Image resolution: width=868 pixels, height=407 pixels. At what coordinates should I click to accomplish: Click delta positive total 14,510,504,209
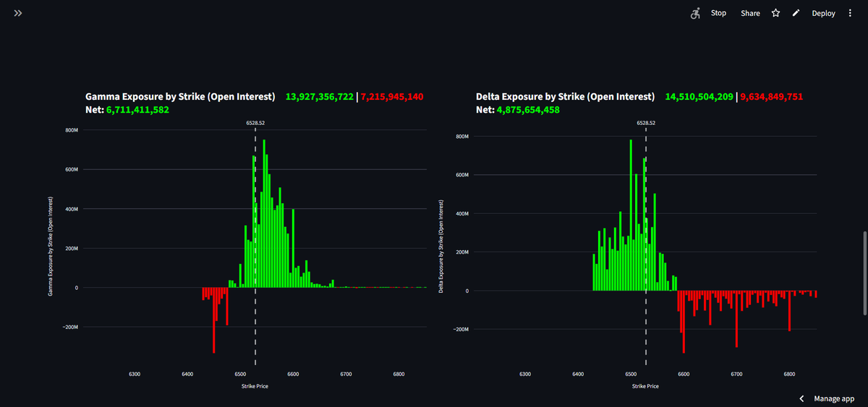[x=699, y=96]
